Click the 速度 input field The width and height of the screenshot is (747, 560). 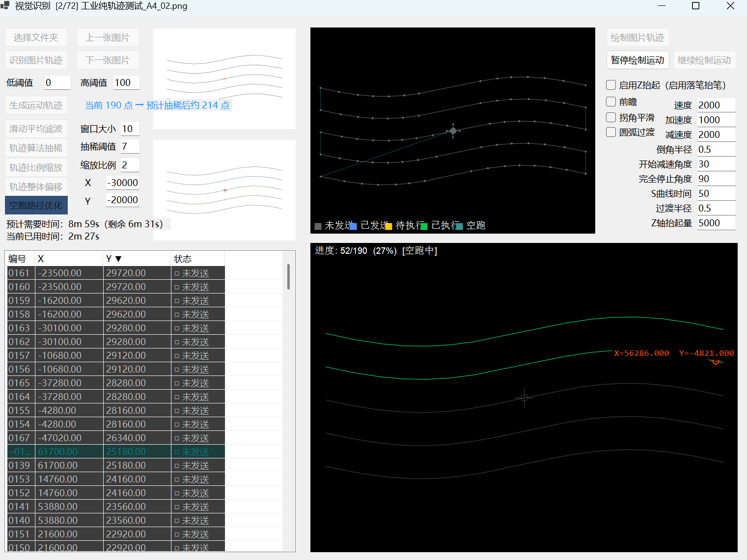pyautogui.click(x=716, y=105)
